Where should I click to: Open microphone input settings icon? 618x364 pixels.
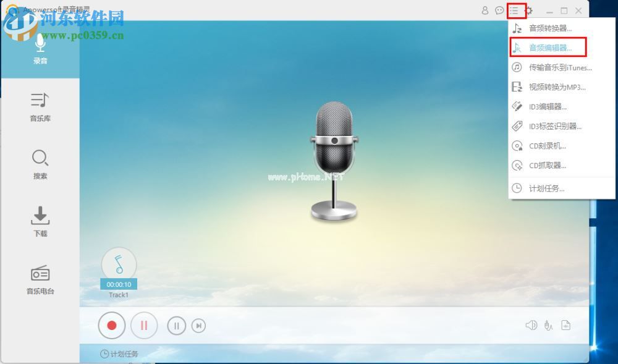point(548,326)
